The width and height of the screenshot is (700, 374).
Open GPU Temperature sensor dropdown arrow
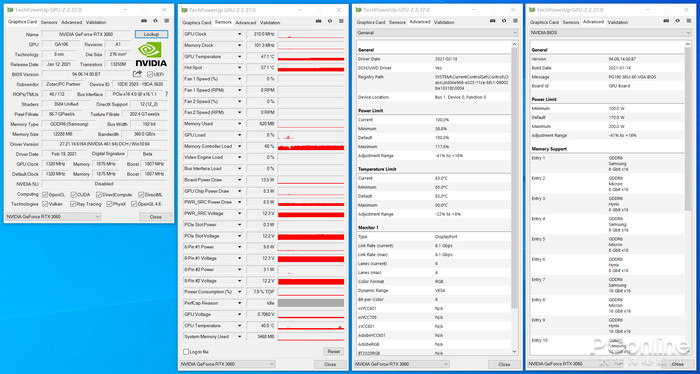click(239, 57)
